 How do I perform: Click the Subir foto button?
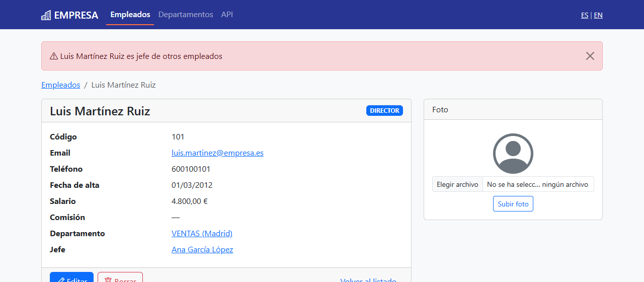pos(513,204)
